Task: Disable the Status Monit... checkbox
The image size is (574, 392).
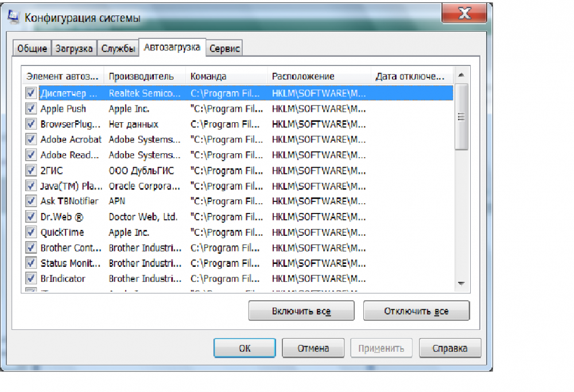Action: (x=31, y=263)
